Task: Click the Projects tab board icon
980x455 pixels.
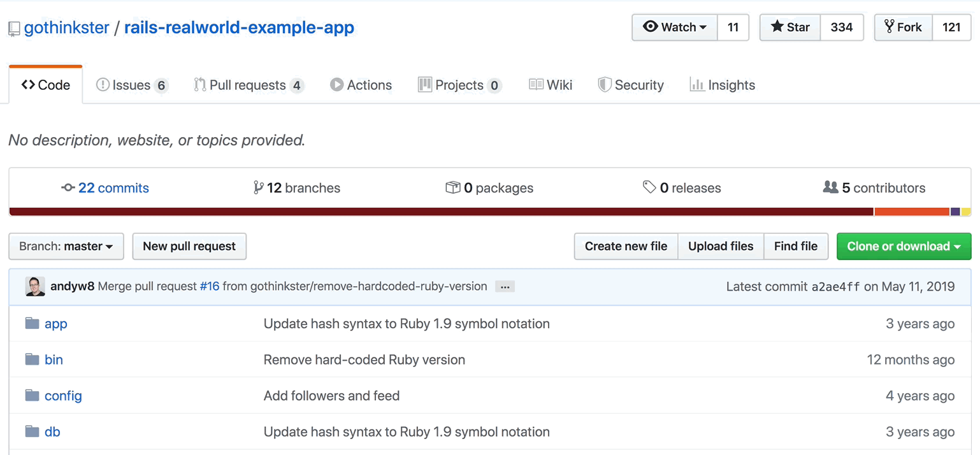Action: click(425, 85)
